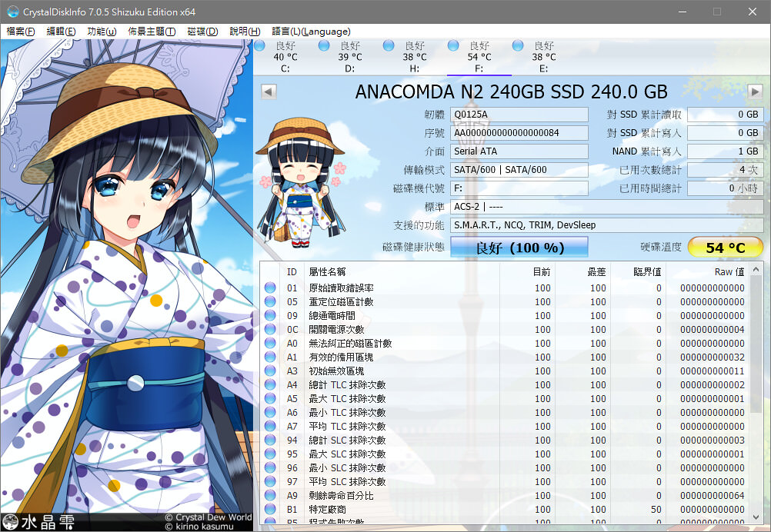
Task: Go to previous disk with left arrow
Action: (269, 91)
